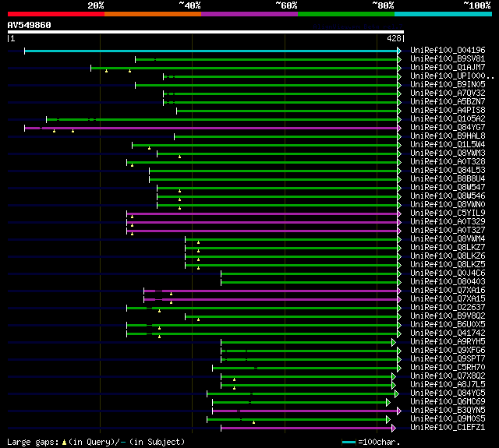Click arrowhead ending the A9RYH5 alignment
The height and width of the screenshot is (448, 499).
[394, 343]
